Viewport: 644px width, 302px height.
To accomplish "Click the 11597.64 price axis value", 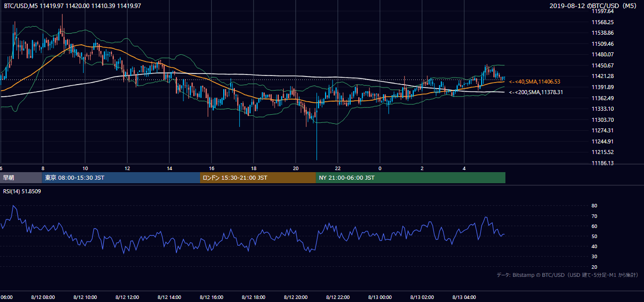I will pyautogui.click(x=603, y=11).
